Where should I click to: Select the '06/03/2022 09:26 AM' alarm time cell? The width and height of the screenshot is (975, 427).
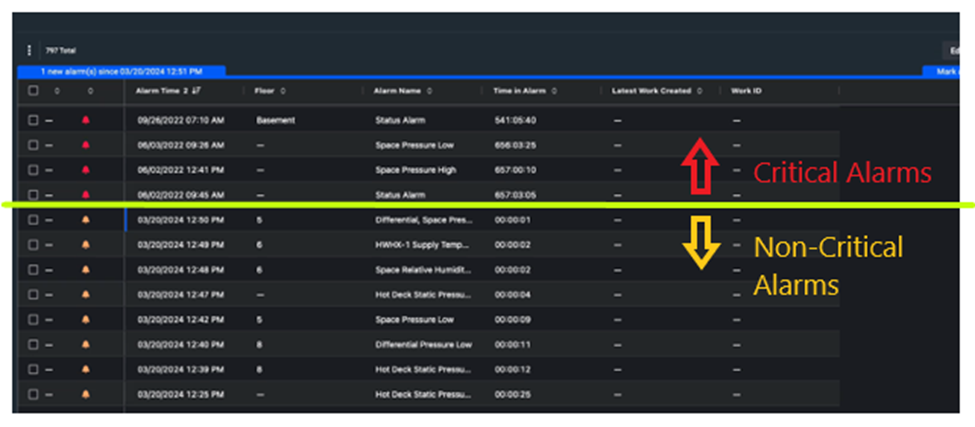click(180, 145)
